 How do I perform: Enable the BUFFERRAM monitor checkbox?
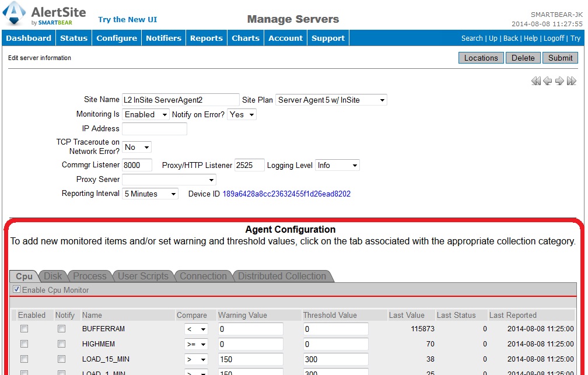tap(24, 329)
